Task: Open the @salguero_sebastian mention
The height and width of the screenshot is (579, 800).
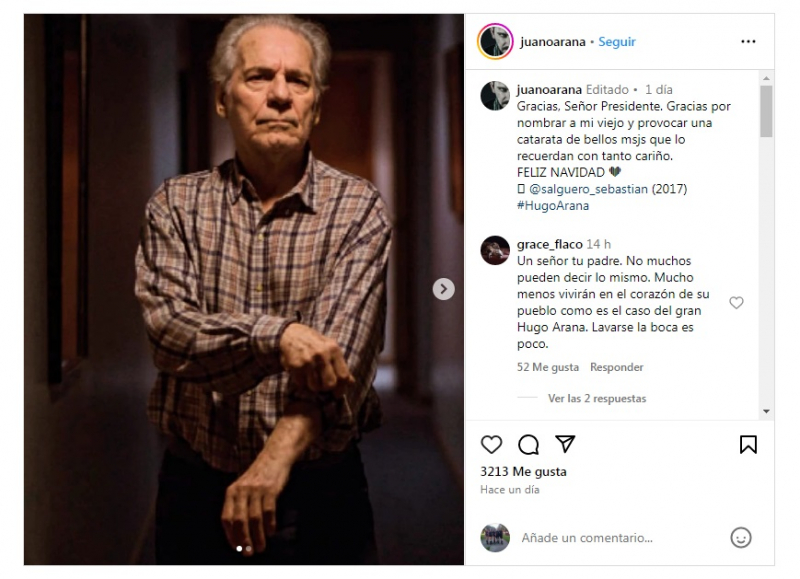Action: [x=588, y=189]
